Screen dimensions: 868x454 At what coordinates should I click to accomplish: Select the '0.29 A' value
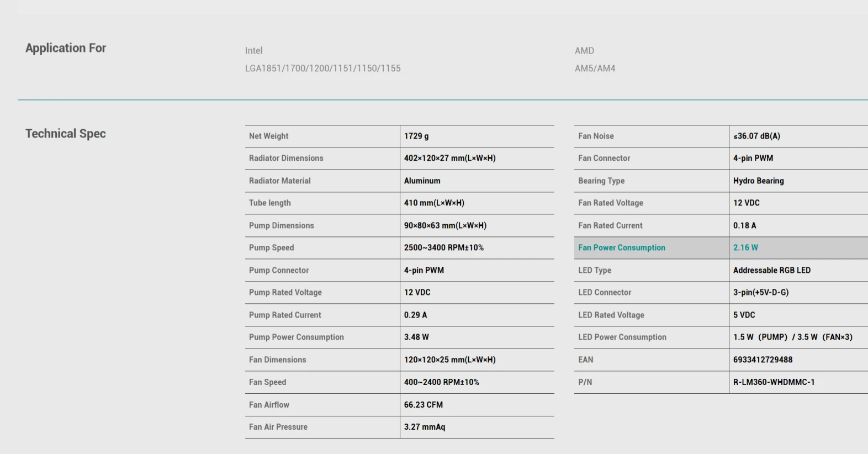tap(416, 315)
